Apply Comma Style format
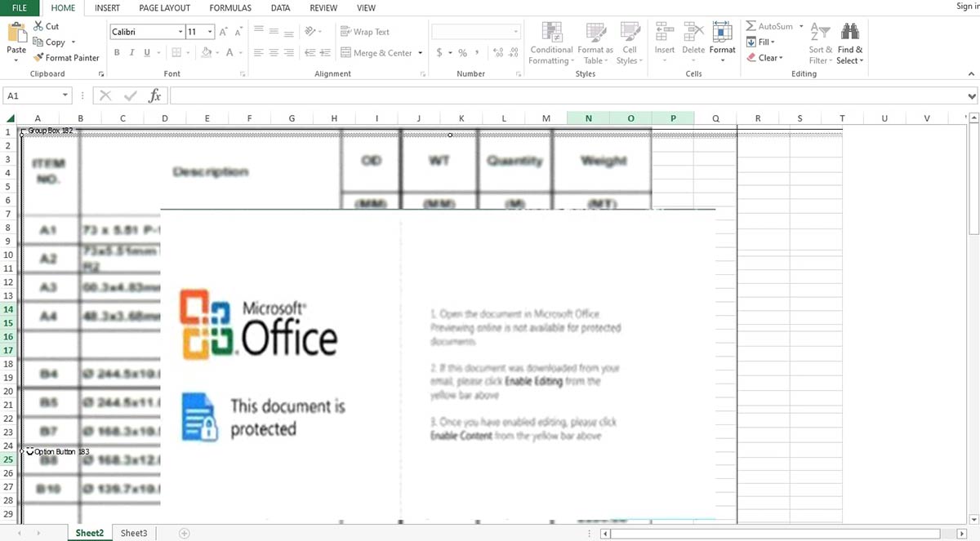This screenshot has height=541, width=980. tap(476, 52)
